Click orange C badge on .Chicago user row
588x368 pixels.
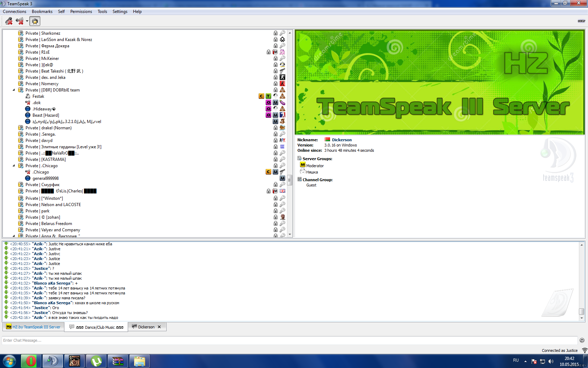point(268,172)
